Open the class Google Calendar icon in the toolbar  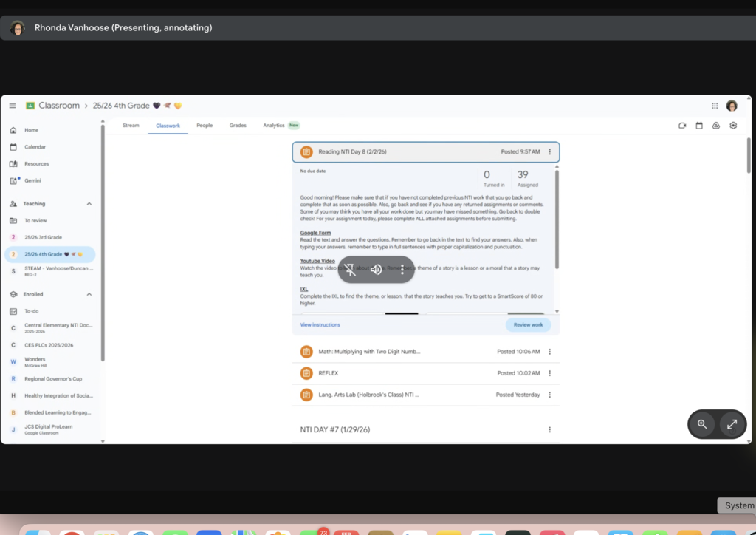click(699, 126)
